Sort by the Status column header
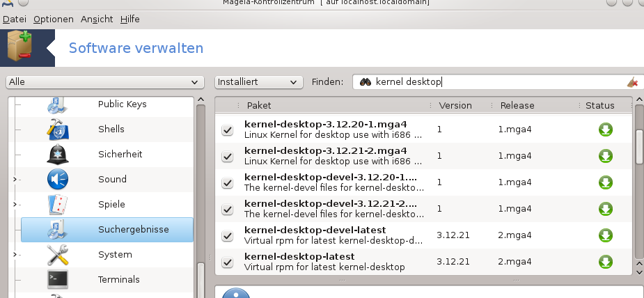Screen dimensions: 644x298 606,106
